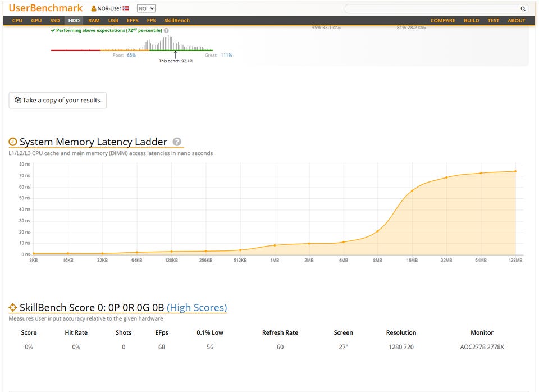Open the EFPS menu item
Screen dimensions: 539x392
click(x=133, y=21)
